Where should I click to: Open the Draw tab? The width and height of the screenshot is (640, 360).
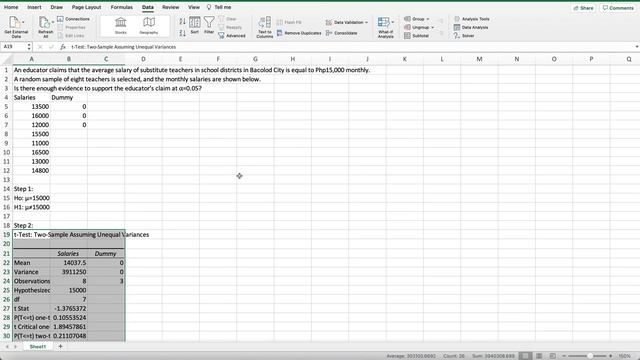coord(57,7)
